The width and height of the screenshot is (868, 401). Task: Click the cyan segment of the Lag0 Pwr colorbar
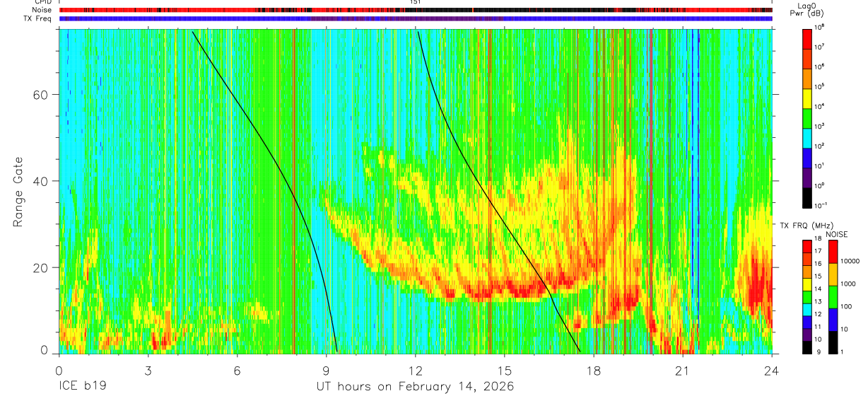click(807, 137)
